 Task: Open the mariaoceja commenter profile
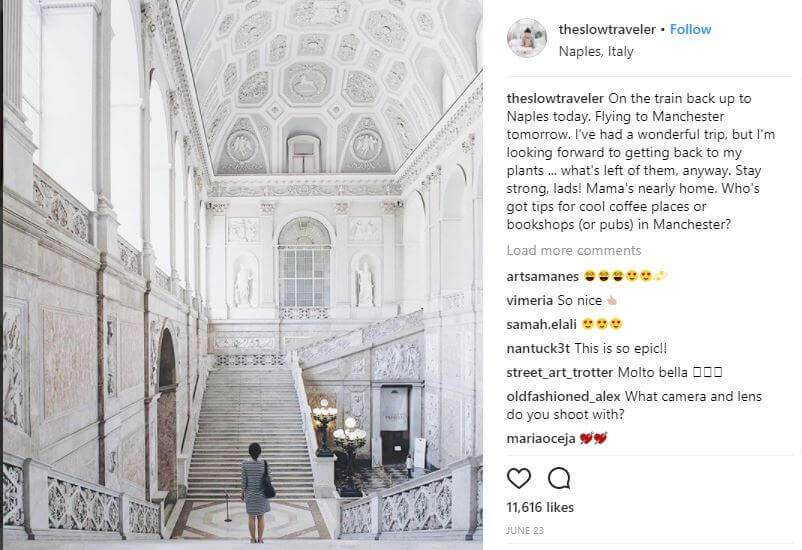tap(541, 438)
